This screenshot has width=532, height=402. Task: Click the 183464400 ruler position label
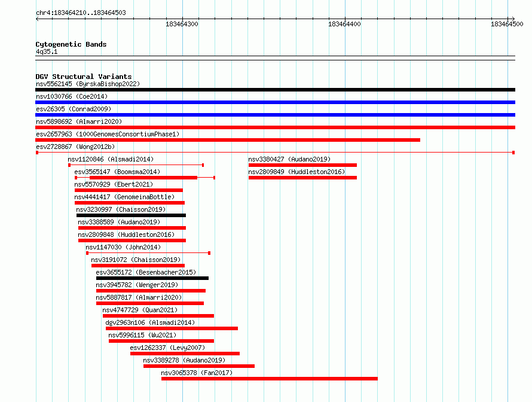pyautogui.click(x=344, y=24)
